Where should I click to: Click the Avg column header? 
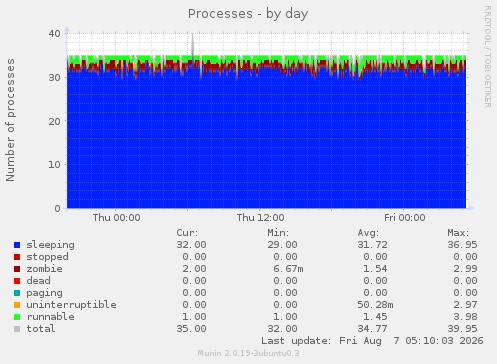pyautogui.click(x=368, y=233)
